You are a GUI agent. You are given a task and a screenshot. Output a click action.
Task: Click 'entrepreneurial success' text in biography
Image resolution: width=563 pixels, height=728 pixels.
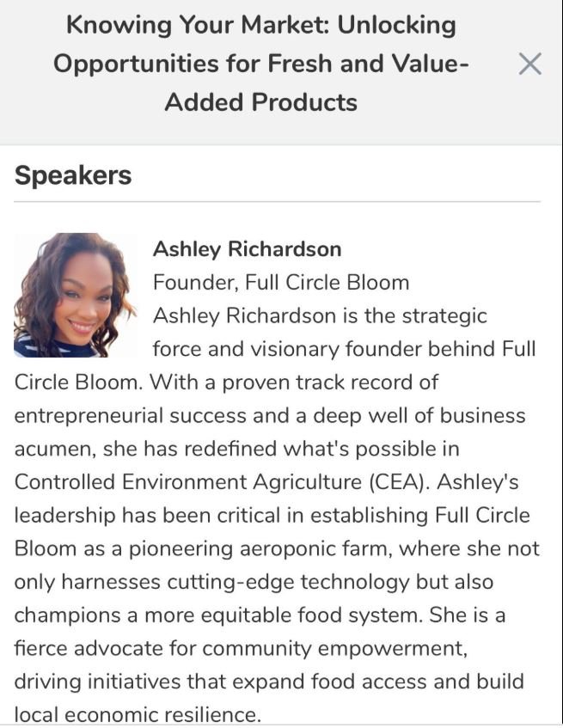[x=130, y=415]
